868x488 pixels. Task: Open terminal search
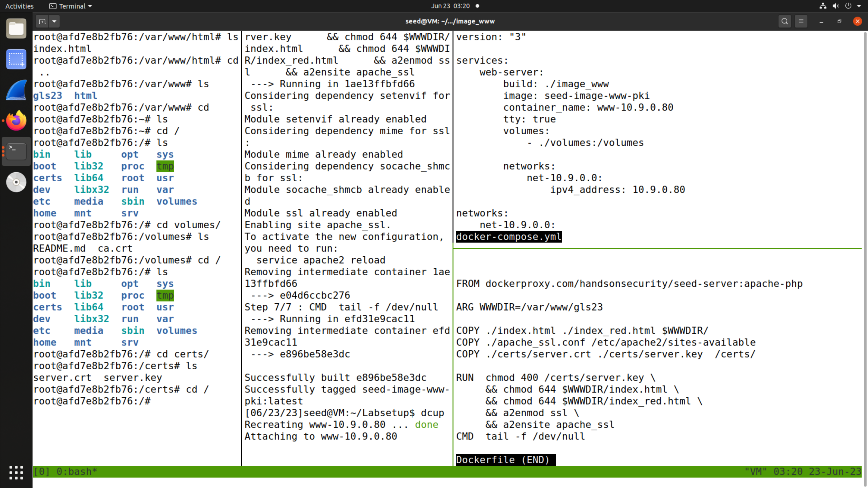tap(785, 21)
